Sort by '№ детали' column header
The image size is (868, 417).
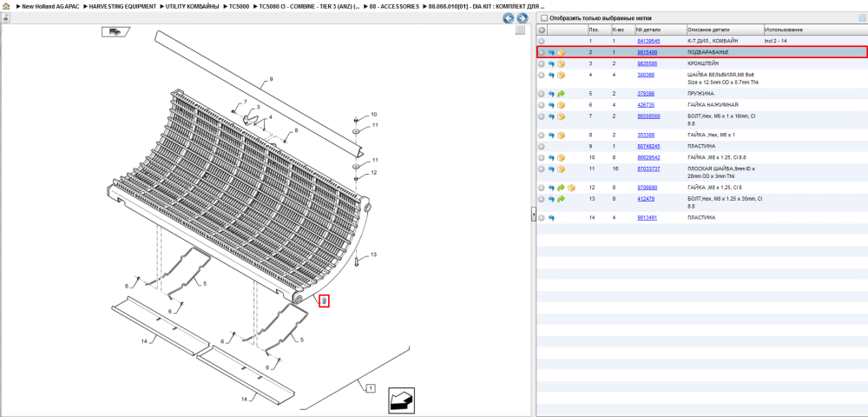pyautogui.click(x=660, y=30)
